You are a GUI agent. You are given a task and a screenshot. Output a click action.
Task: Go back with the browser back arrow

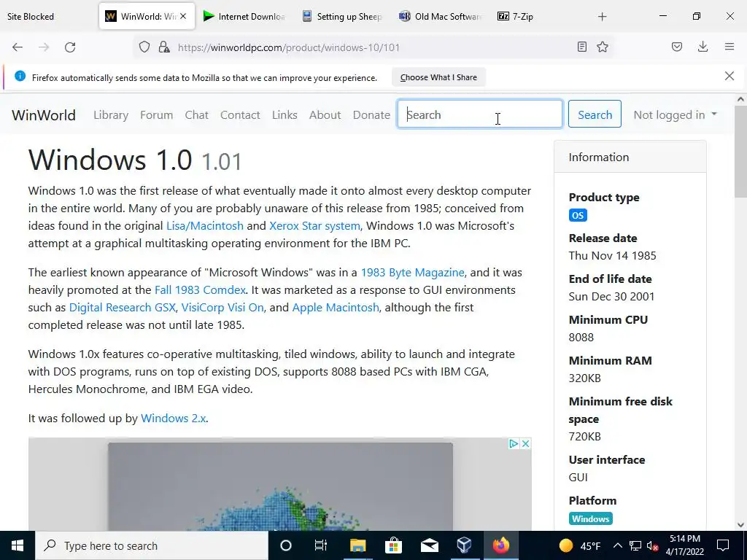tap(18, 47)
